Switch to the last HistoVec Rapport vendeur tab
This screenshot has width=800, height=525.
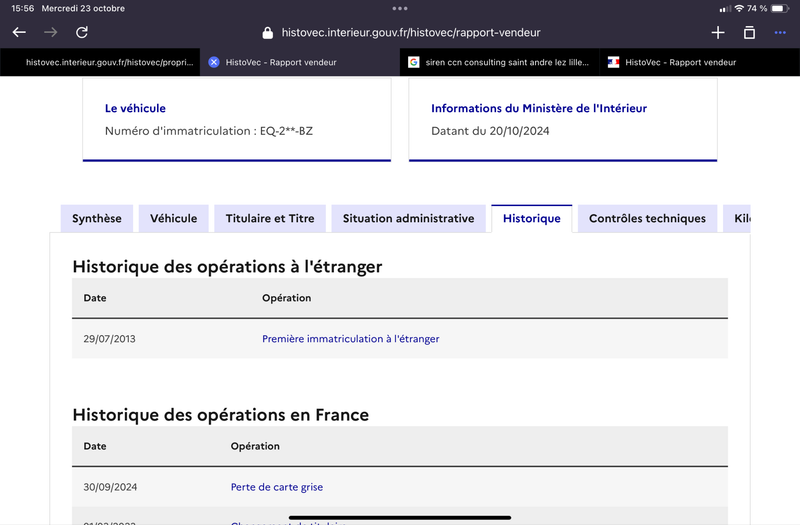pyautogui.click(x=699, y=62)
